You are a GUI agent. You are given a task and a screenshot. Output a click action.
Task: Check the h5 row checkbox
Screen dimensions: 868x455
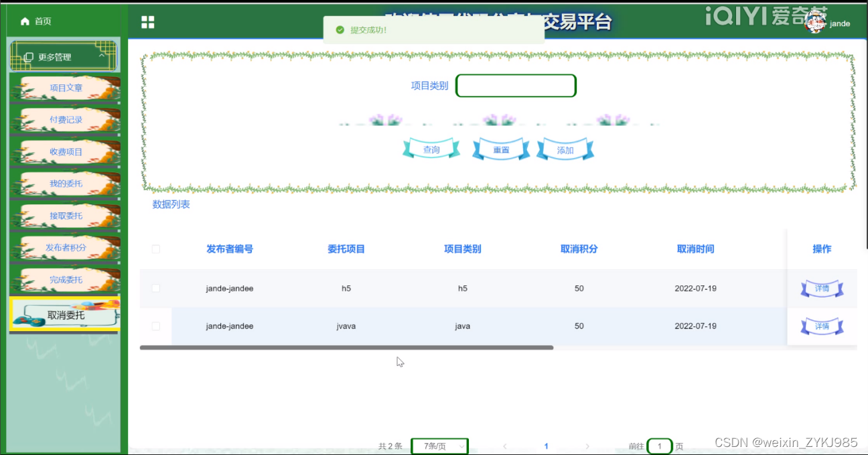coord(156,288)
